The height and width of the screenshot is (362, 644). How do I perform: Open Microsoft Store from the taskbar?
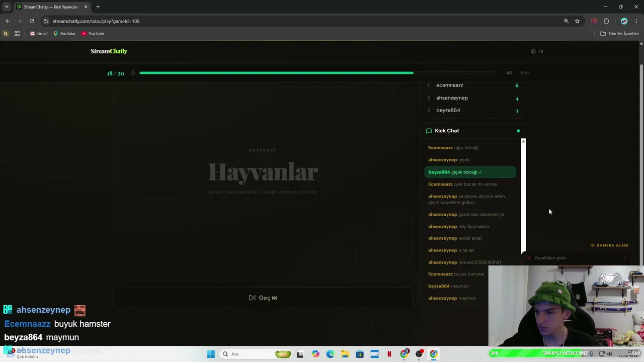(x=360, y=354)
